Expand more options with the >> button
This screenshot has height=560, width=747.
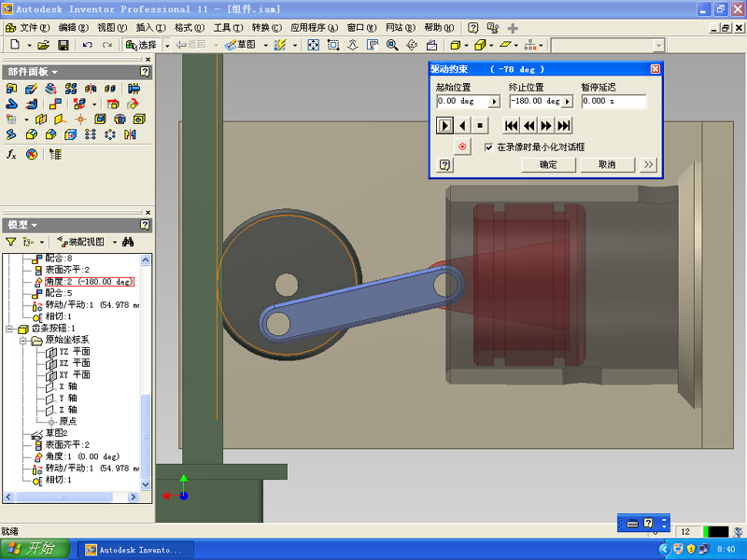click(x=645, y=165)
